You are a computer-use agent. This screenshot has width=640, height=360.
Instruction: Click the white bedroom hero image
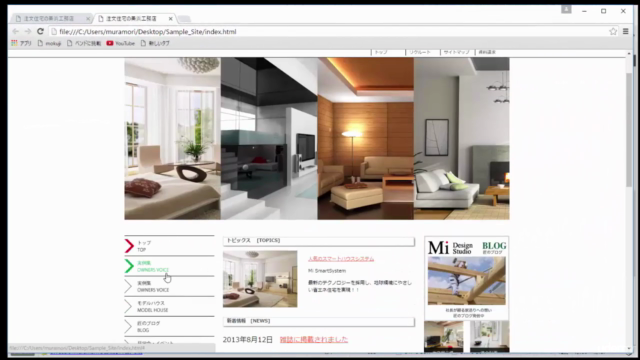pos(173,138)
